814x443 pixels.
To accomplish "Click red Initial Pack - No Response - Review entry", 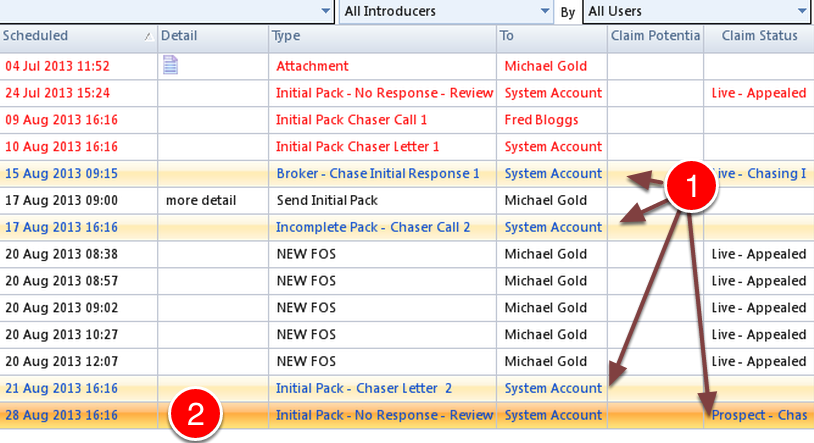I will coord(384,93).
